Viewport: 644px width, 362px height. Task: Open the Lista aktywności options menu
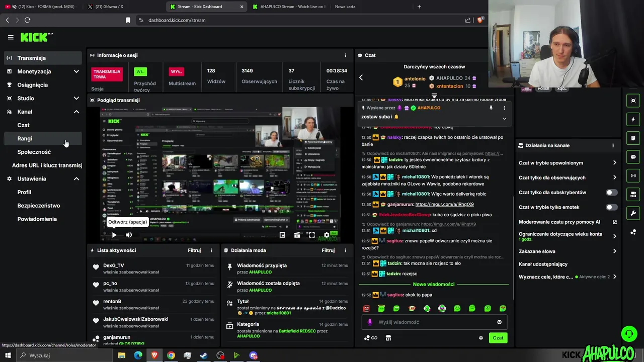[x=211, y=250]
